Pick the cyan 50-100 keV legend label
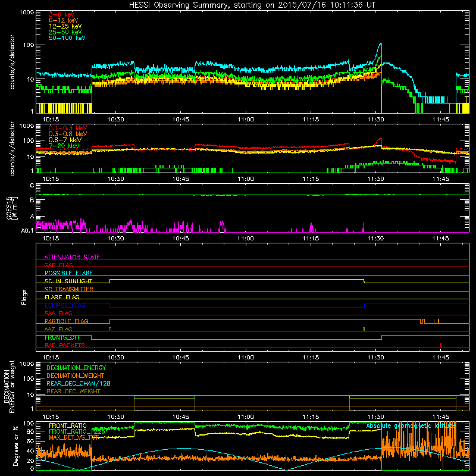 tap(67, 38)
